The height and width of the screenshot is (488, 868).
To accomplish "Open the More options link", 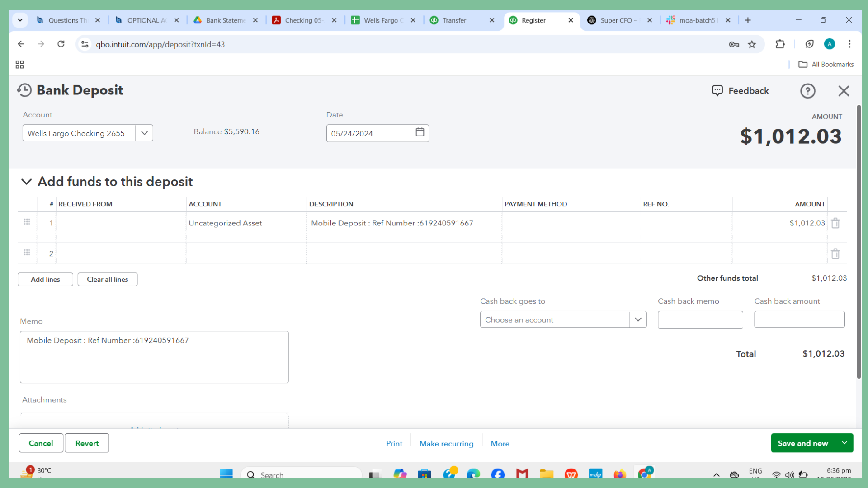I will 500,444.
